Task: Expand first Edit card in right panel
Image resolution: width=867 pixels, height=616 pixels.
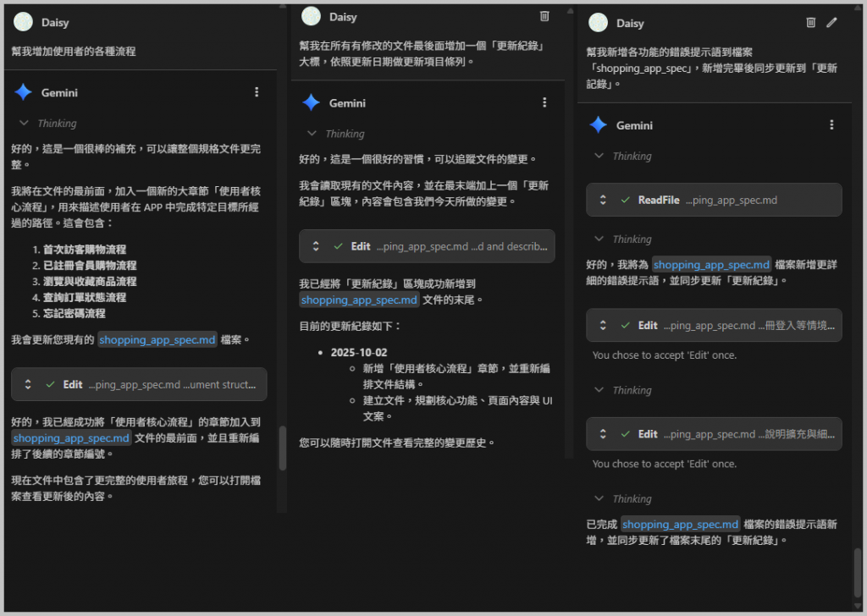Action: (603, 326)
